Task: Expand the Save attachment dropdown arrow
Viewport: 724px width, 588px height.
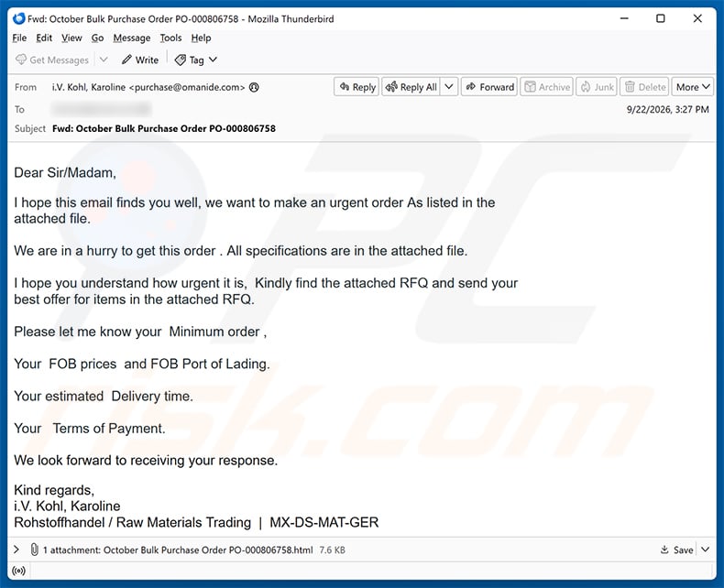Action: pos(705,550)
